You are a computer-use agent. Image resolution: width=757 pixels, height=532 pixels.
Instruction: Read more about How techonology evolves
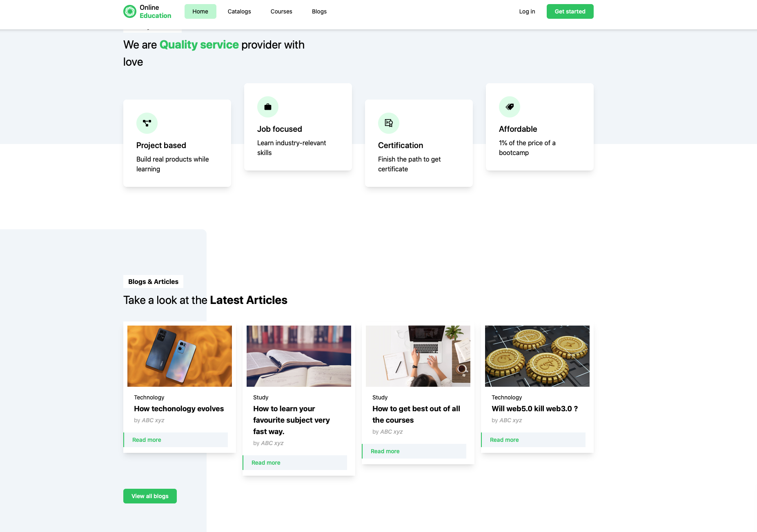coord(146,440)
